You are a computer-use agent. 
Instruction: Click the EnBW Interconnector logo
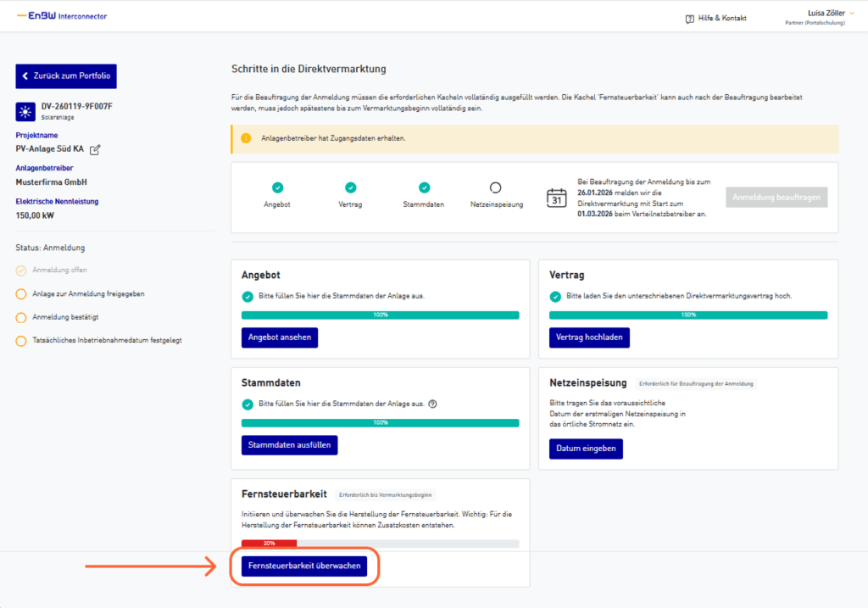coord(62,16)
